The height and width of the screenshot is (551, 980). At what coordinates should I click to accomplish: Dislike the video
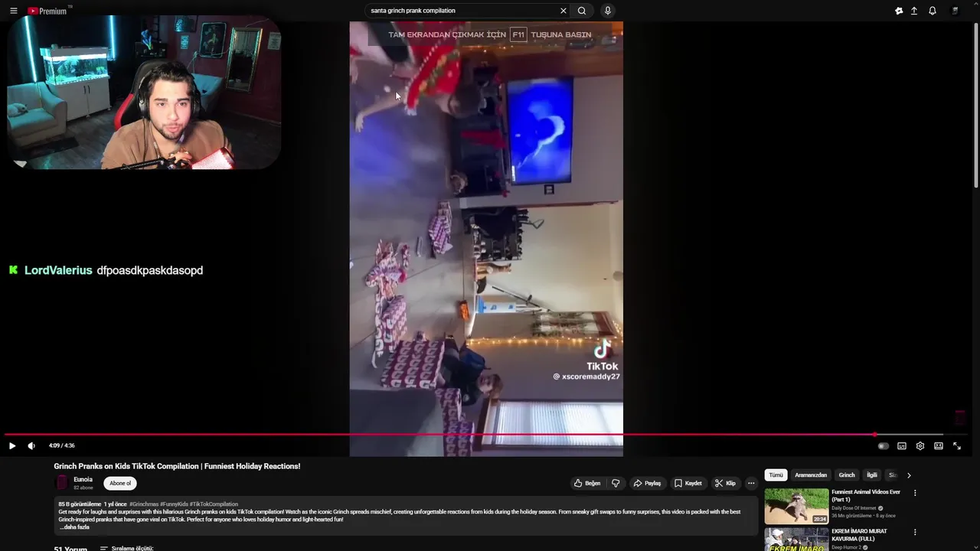point(616,483)
